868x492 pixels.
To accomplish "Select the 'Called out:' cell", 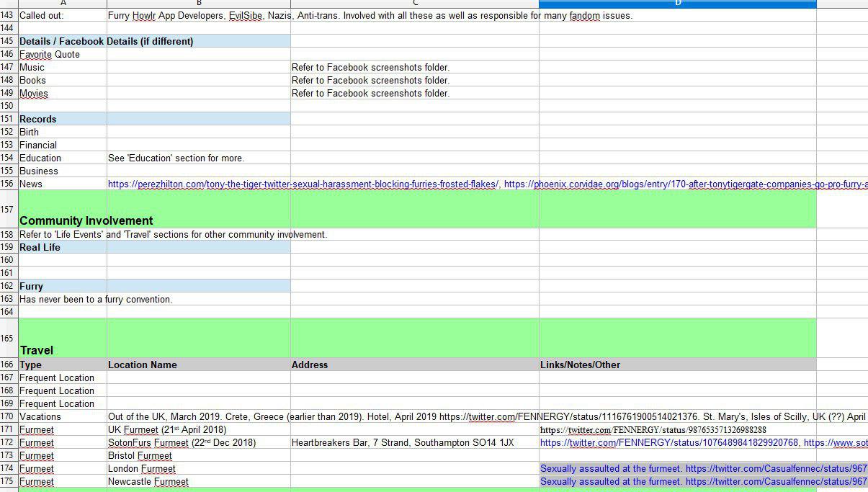I will click(63, 15).
